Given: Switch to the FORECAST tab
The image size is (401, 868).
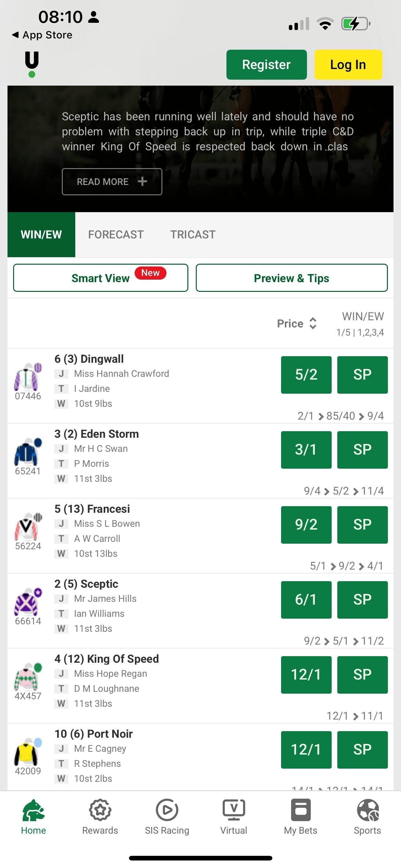Looking at the screenshot, I should pyautogui.click(x=116, y=235).
